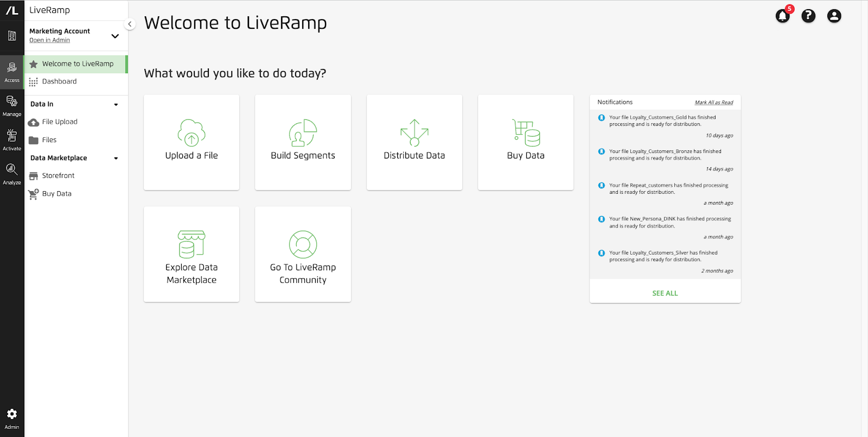
Task: Open the Manage section icon
Action: point(12,106)
